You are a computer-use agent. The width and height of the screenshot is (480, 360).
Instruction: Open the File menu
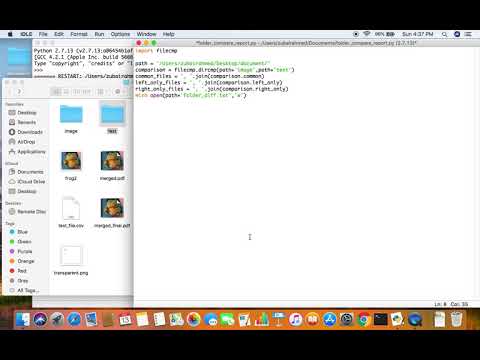pos(43,34)
